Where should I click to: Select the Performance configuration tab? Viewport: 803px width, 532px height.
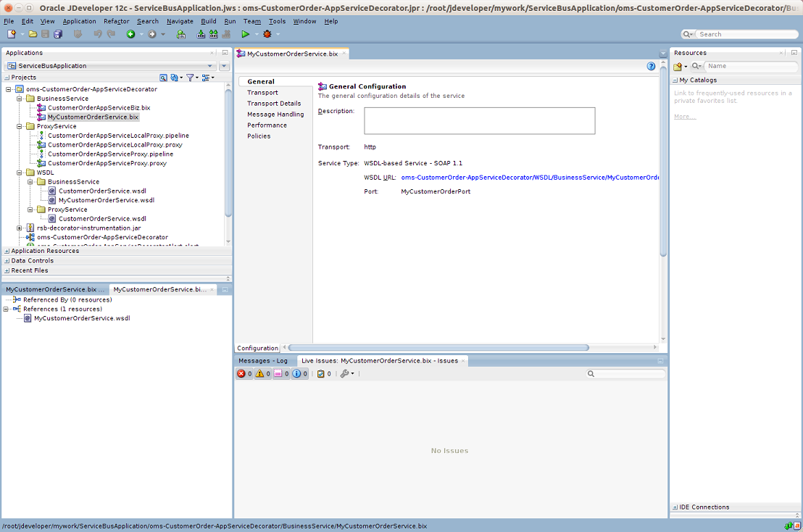tap(267, 125)
